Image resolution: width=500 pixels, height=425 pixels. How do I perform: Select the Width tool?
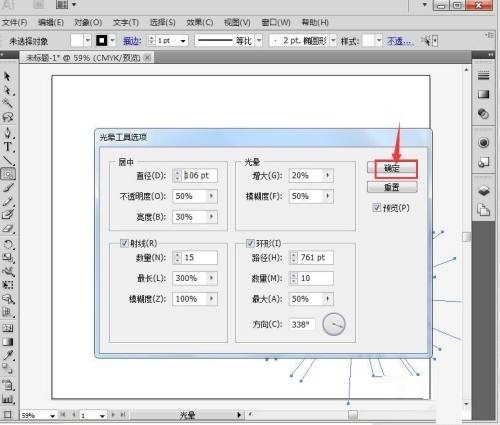7,271
